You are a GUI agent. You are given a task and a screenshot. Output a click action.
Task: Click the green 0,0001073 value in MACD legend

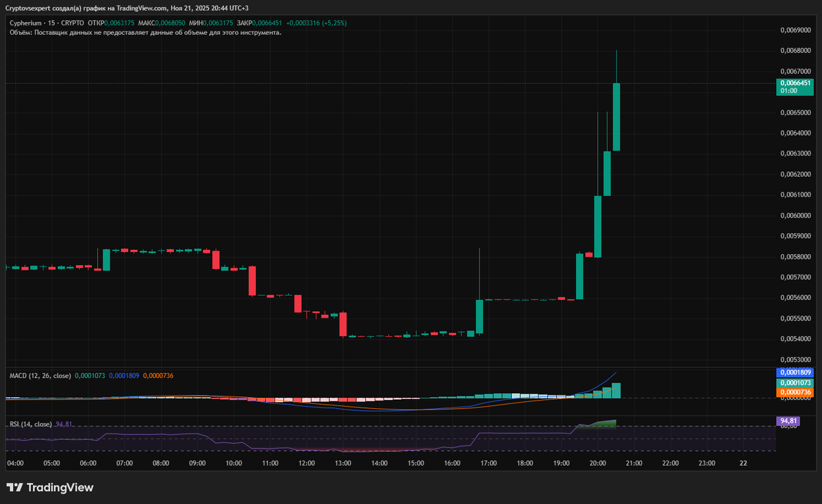tap(89, 375)
